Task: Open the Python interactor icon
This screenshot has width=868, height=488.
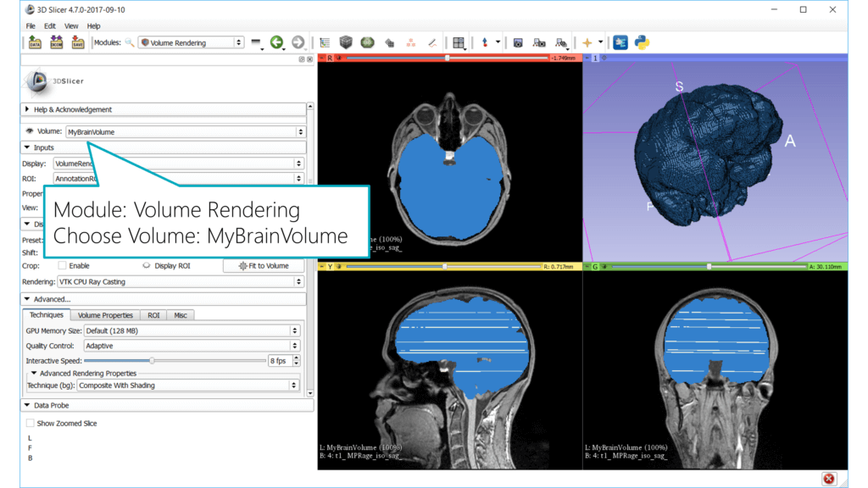Action: tap(642, 42)
